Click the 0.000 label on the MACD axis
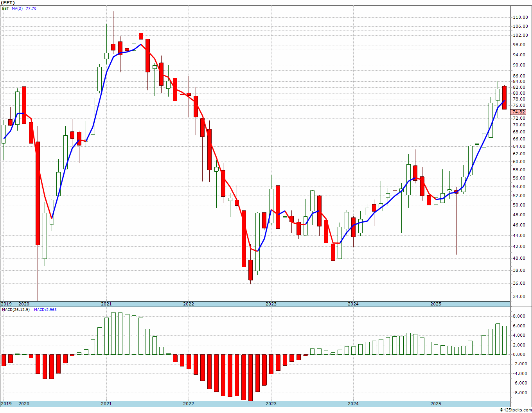This screenshot has width=532, height=413. click(x=519, y=354)
